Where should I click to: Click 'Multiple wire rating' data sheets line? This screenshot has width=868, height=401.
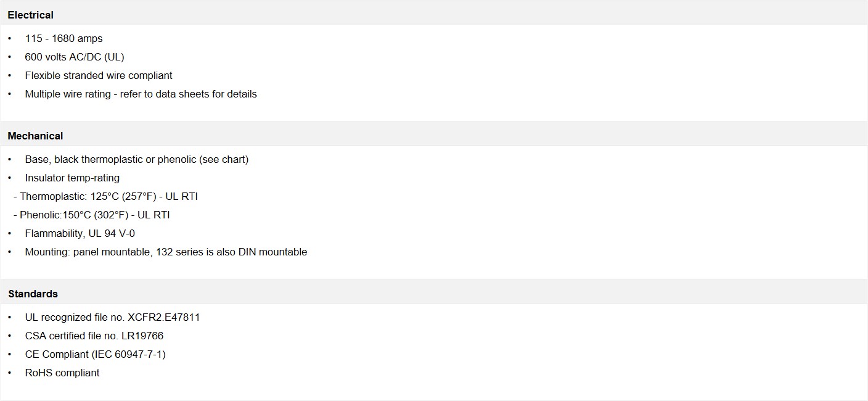(x=141, y=94)
